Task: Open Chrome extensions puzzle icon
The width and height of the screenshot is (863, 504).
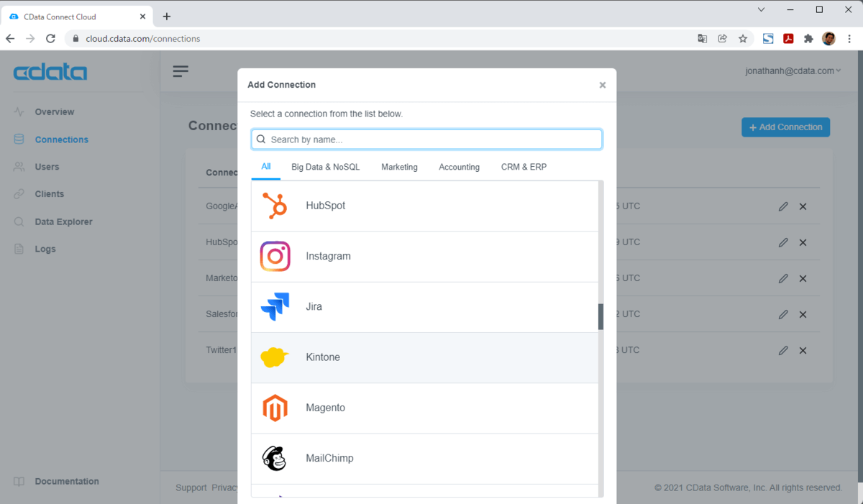Action: 808,39
